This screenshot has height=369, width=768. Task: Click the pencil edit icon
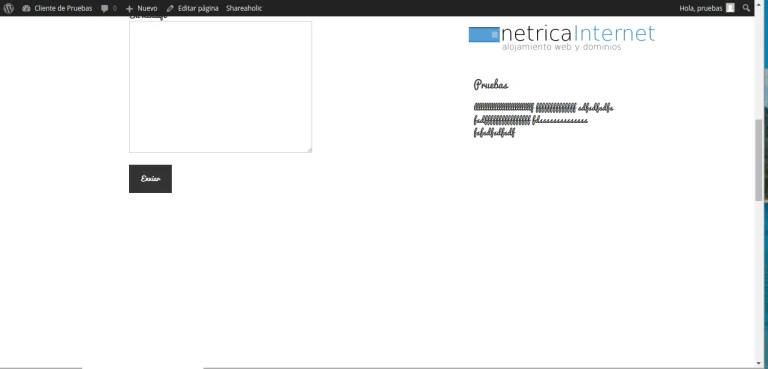click(170, 8)
